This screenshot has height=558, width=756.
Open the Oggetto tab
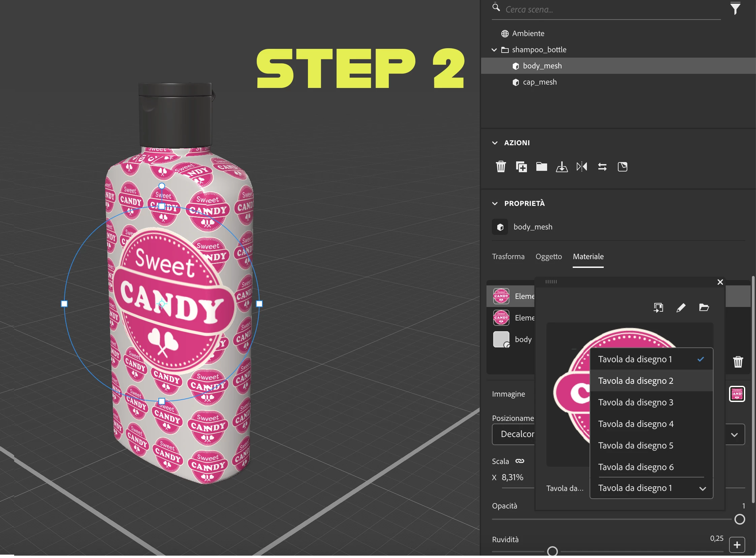[549, 257]
